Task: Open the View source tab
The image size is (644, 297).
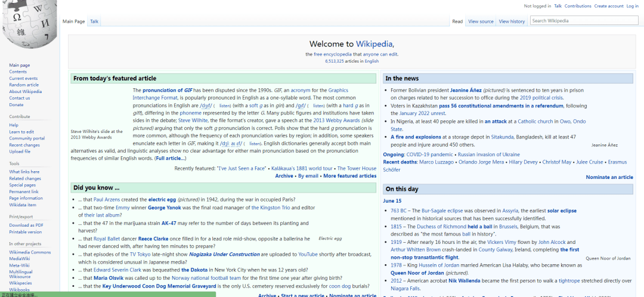Action: click(x=481, y=21)
